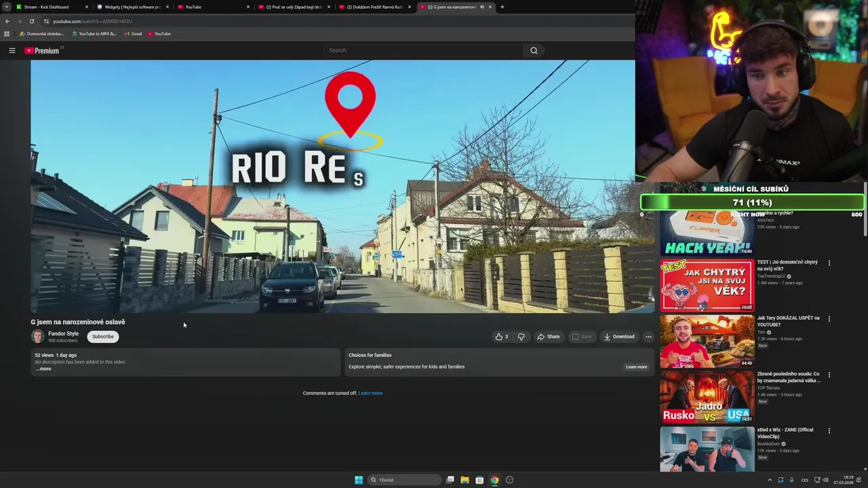View site information icon in the address bar
The width and height of the screenshot is (868, 488).
click(46, 21)
